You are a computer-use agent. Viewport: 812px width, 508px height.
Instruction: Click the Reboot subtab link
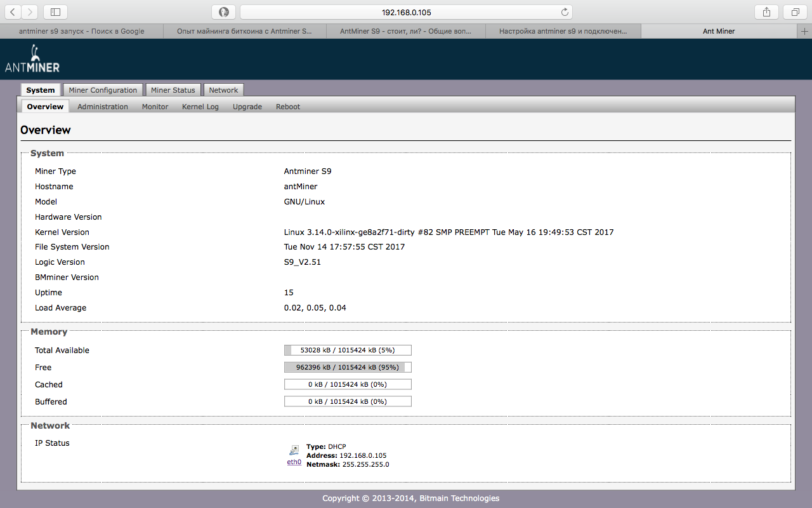tap(288, 107)
